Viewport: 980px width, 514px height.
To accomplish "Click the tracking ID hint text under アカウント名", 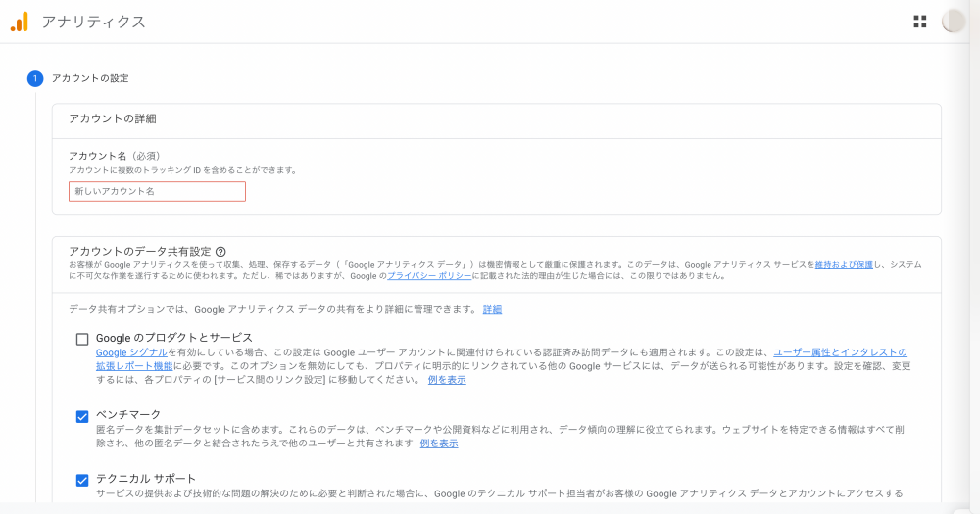I will click(x=182, y=170).
